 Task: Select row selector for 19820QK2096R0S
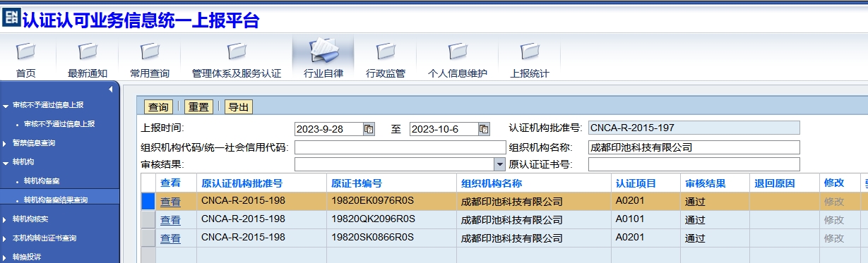tap(148, 219)
